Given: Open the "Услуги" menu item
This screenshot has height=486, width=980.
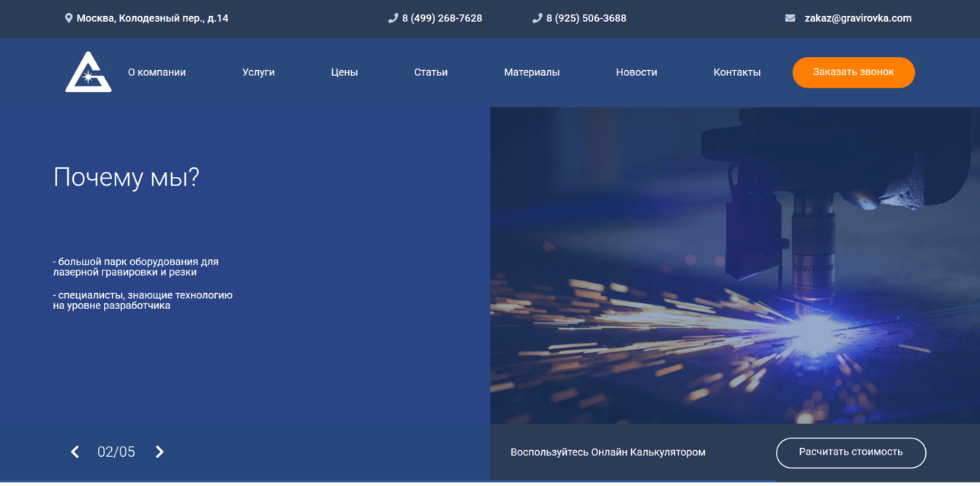Looking at the screenshot, I should tap(258, 72).
